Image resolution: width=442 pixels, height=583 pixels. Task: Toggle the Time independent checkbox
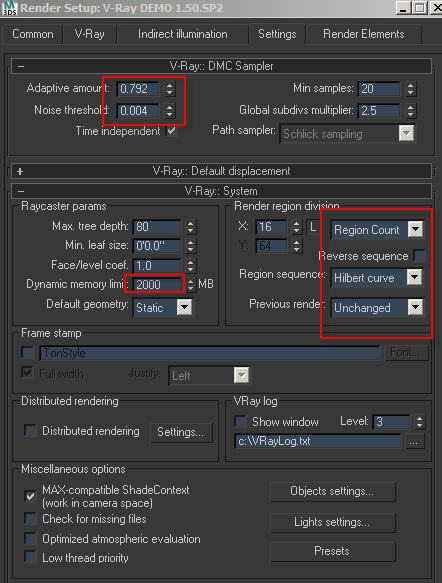click(171, 131)
